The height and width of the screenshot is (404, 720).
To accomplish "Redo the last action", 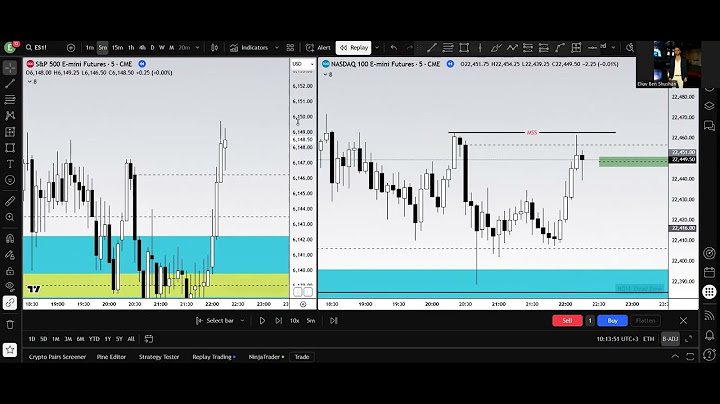I will point(409,47).
